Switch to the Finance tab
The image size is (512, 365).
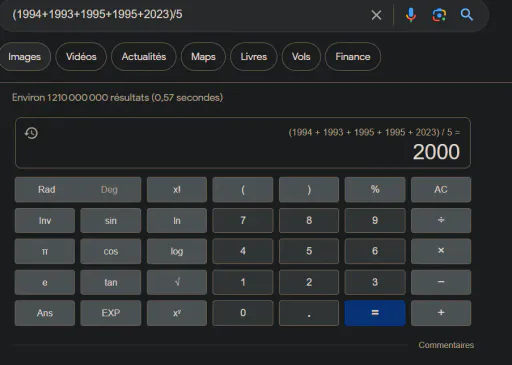click(x=353, y=57)
